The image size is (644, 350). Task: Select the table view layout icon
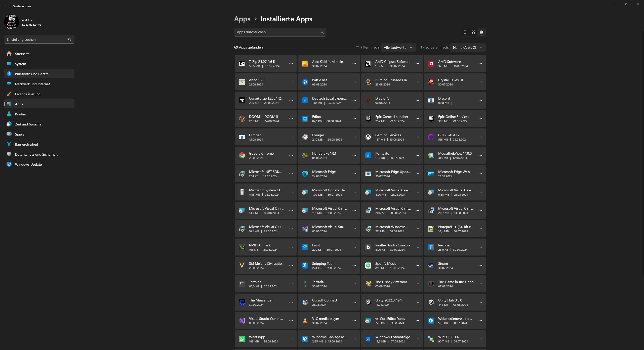point(481,32)
